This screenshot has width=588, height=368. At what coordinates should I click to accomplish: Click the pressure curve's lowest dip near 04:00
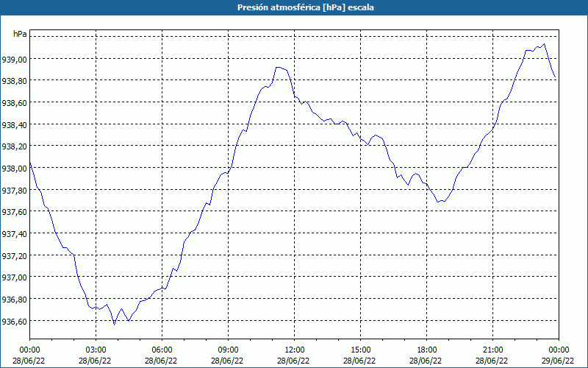[115, 325]
